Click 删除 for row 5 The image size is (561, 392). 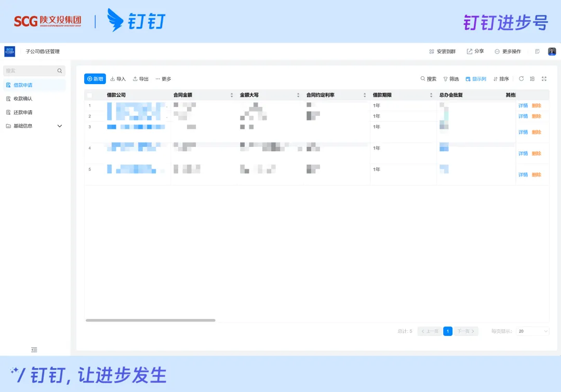click(x=536, y=175)
